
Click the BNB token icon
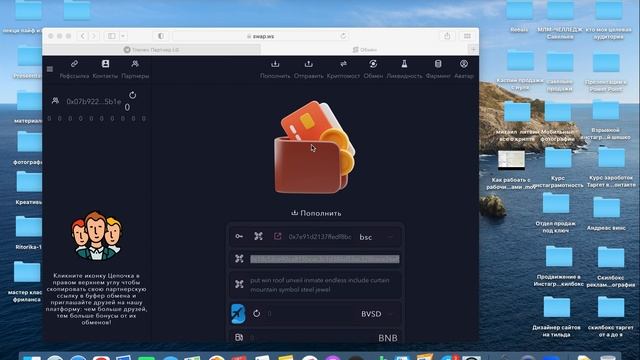click(x=239, y=338)
